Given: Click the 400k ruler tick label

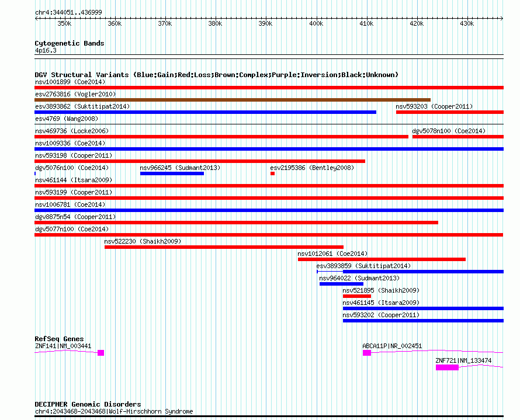Looking at the screenshot, I should coord(316,24).
